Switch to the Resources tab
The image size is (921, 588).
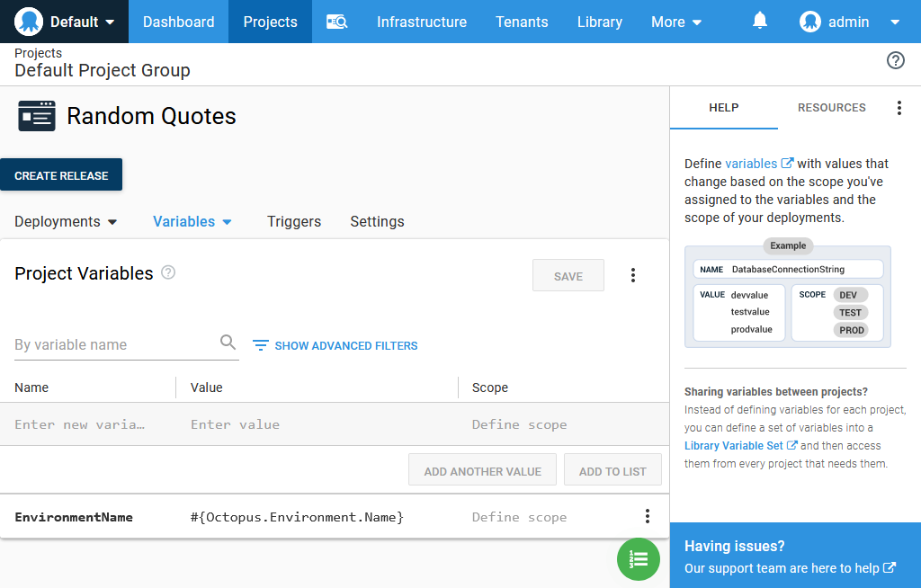coord(831,108)
